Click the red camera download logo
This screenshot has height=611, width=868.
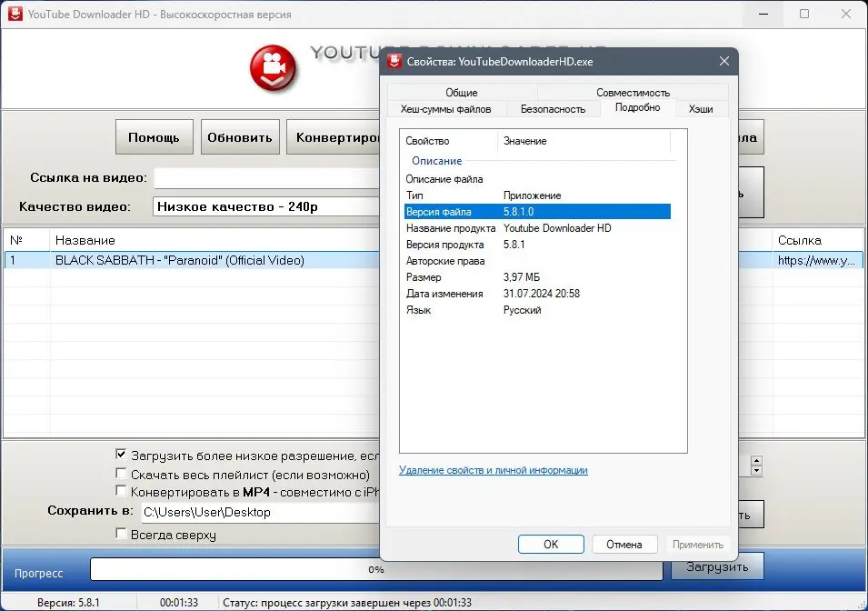273,68
